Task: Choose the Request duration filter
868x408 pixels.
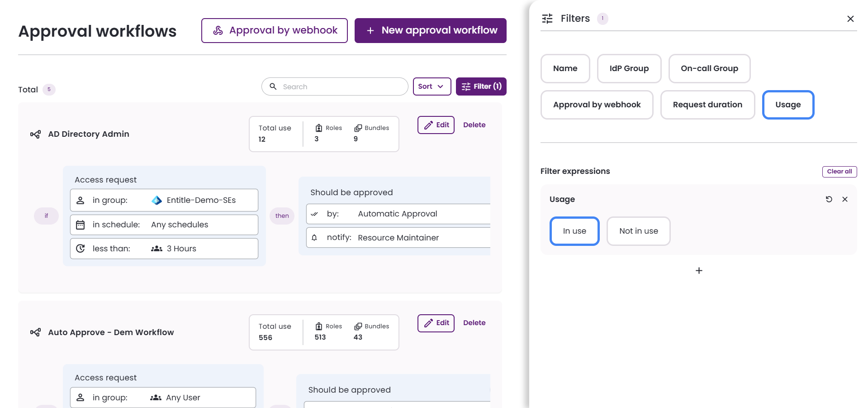Action: (707, 105)
